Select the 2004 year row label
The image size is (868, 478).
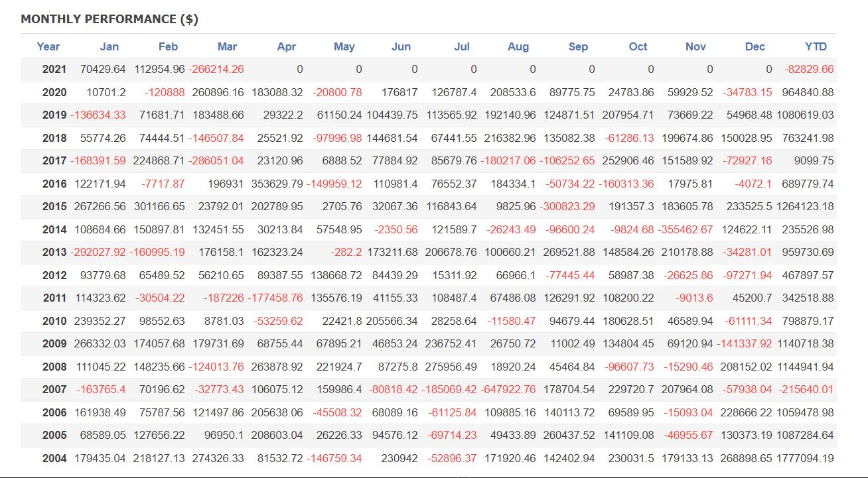(54, 458)
